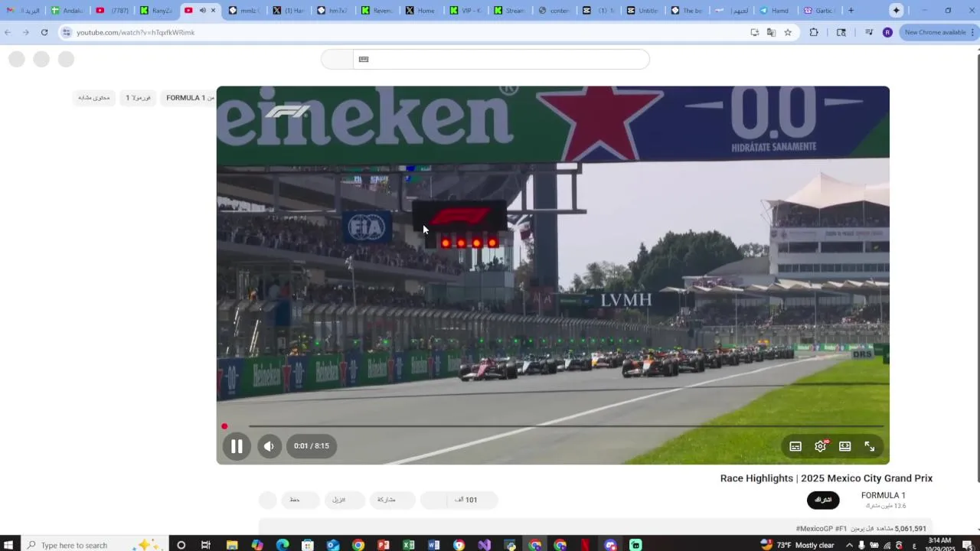Open Task View on the taskbar
This screenshot has width=980, height=551.
pos(206,545)
